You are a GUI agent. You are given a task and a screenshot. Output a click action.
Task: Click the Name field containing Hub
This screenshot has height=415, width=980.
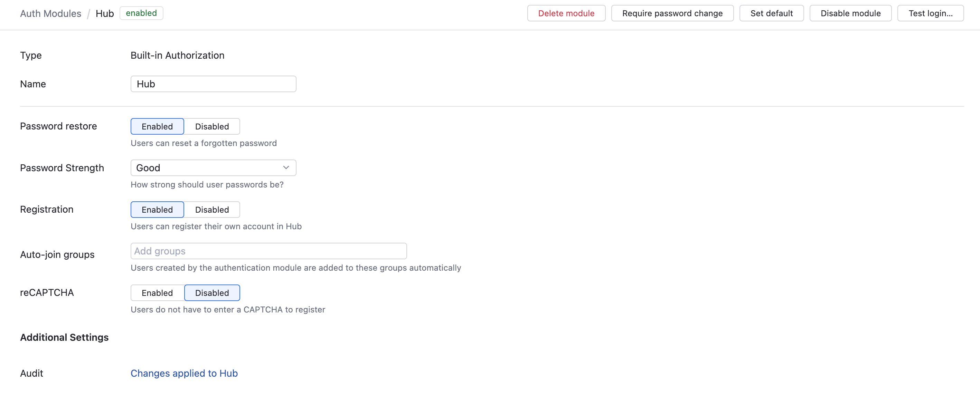213,84
